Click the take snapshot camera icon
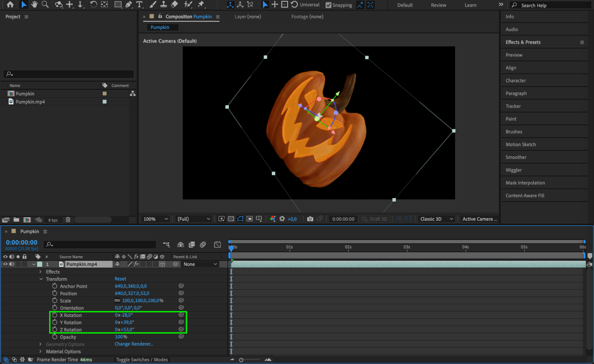Screen dimensions: 594x364 tap(310, 219)
